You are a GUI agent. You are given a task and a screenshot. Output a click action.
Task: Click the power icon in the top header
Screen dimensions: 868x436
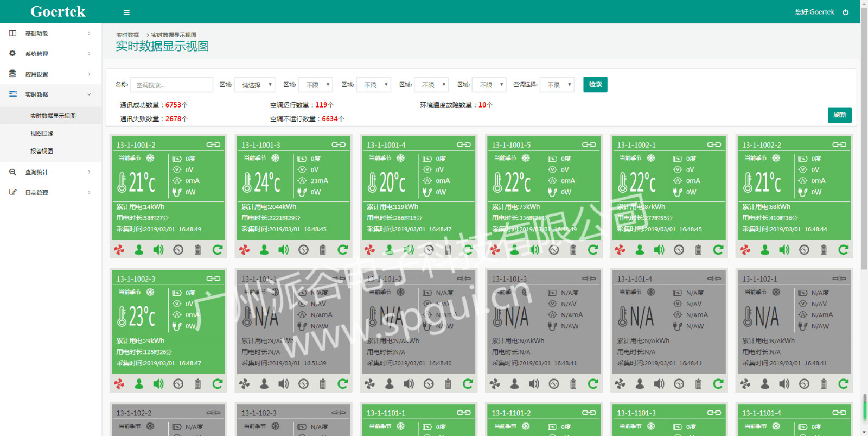coord(845,12)
